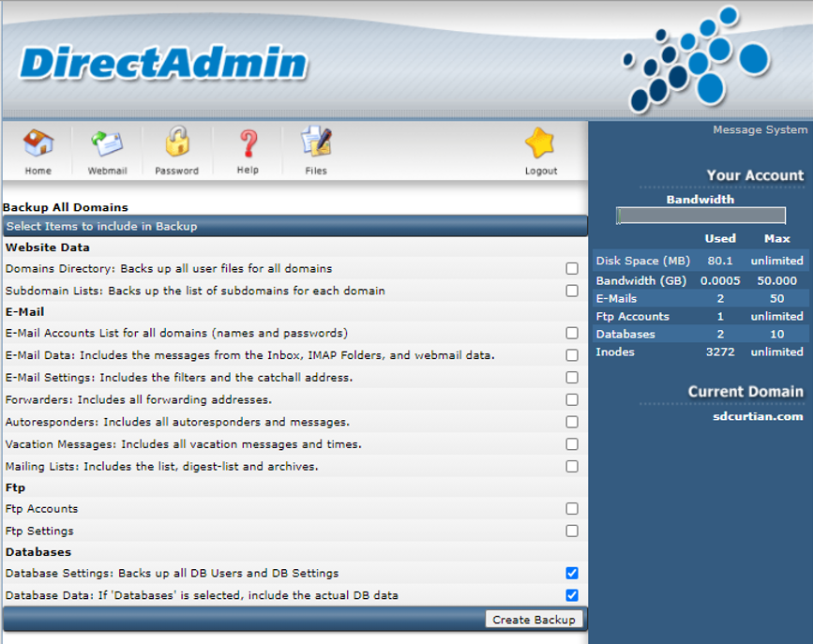This screenshot has height=644, width=813.
Task: Click the sdcurtian.com domain link
Action: click(758, 416)
